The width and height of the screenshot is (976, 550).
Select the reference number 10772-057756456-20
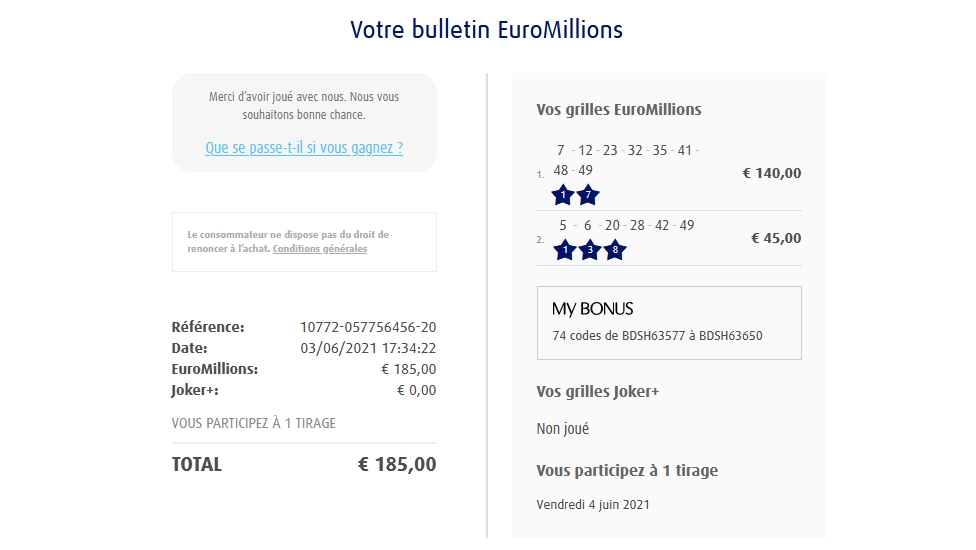click(x=368, y=327)
